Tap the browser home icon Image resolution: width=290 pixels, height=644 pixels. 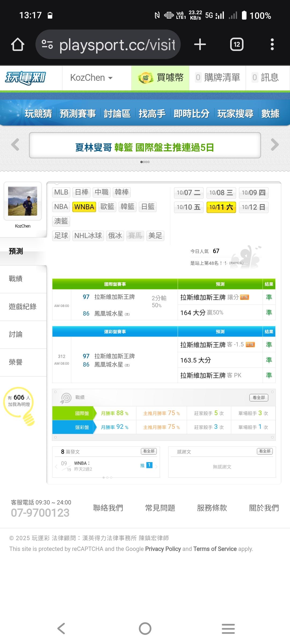pos(18,44)
